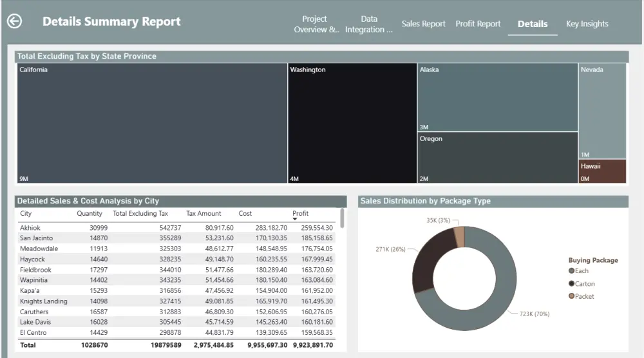Select the Wapinitia city row

pos(176,280)
